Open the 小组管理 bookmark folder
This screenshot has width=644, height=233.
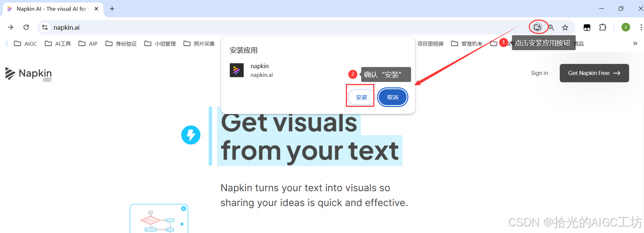[160, 44]
